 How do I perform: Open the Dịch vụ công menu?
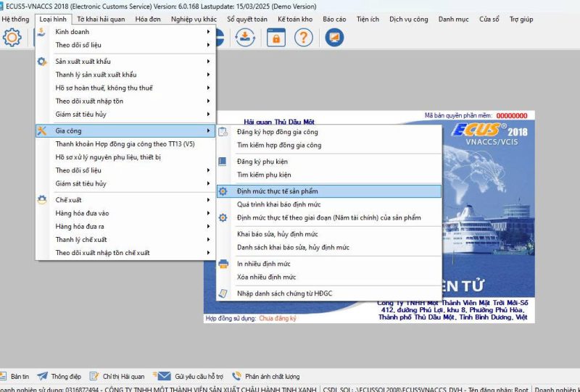coord(409,20)
